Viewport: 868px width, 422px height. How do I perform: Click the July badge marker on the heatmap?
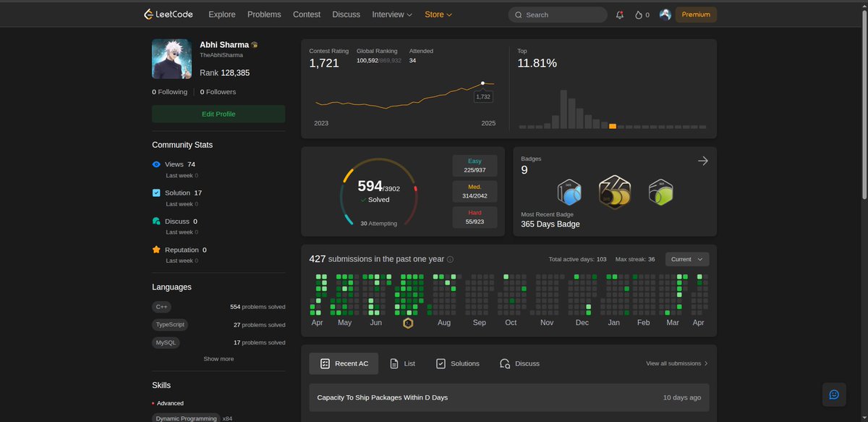(x=408, y=323)
